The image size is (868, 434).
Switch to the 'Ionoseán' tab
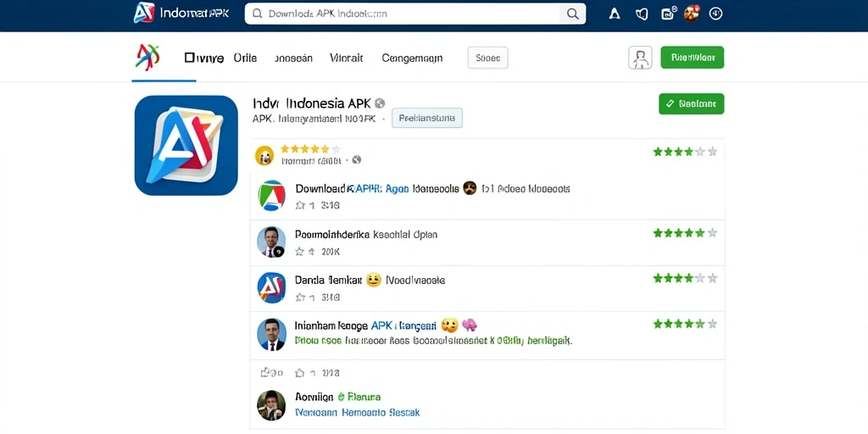point(293,58)
